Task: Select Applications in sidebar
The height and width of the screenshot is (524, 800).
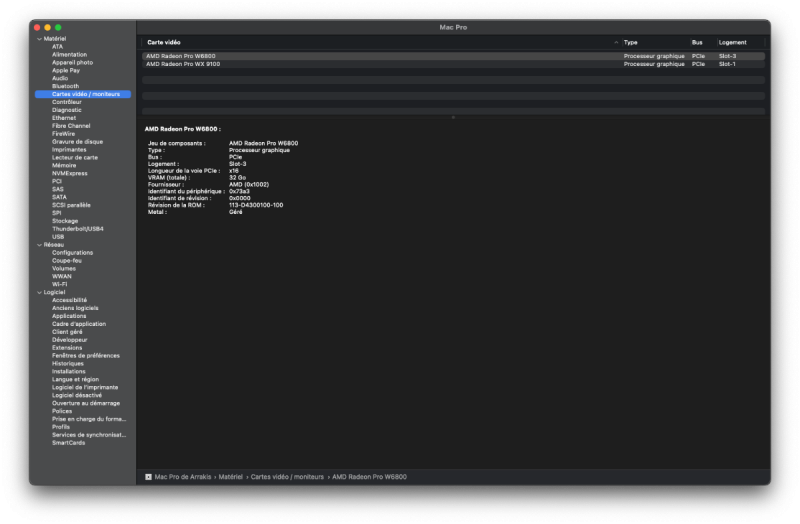Action: [x=69, y=316]
